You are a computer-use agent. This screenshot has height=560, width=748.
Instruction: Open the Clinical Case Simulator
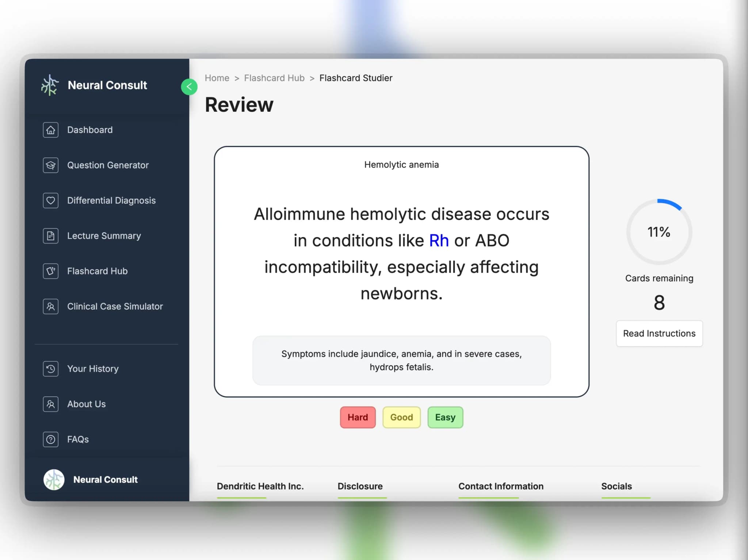pyautogui.click(x=115, y=306)
